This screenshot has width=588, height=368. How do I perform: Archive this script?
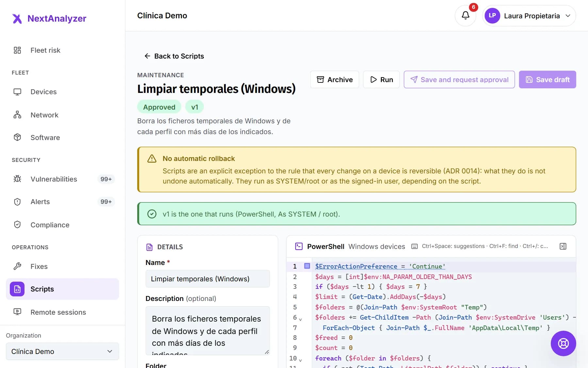pyautogui.click(x=335, y=79)
